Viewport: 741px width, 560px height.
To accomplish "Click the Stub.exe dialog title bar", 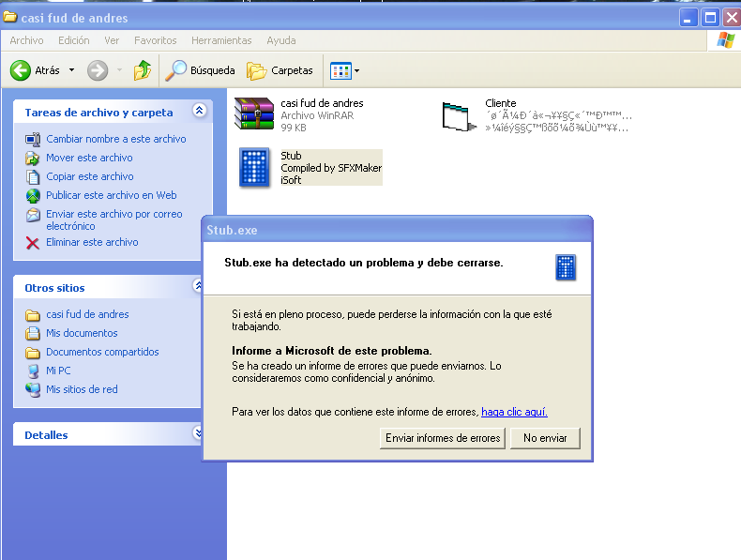I will pyautogui.click(x=397, y=230).
